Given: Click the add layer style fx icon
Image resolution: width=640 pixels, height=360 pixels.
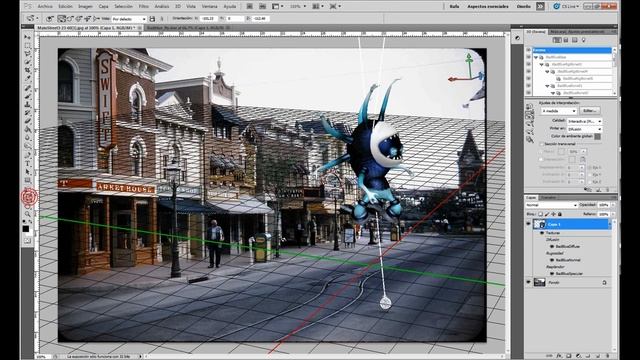Looking at the screenshot, I should (x=559, y=356).
